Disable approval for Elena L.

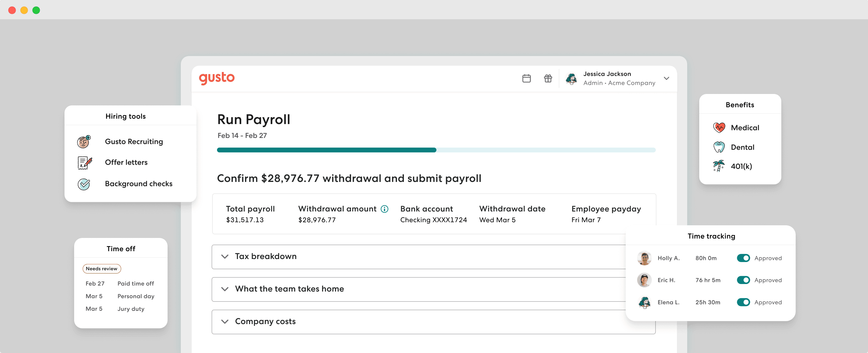(743, 302)
